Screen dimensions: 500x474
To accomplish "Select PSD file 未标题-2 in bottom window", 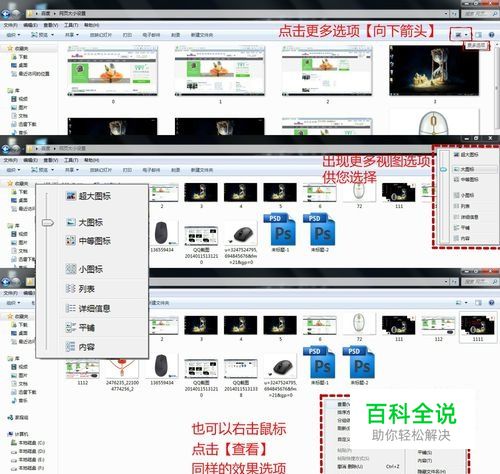I will point(359,366).
